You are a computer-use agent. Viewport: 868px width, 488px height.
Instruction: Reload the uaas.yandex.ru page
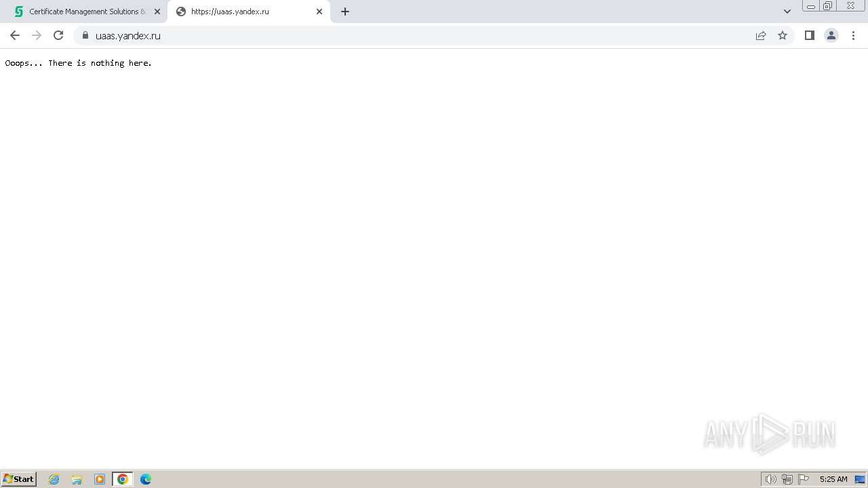coord(58,35)
